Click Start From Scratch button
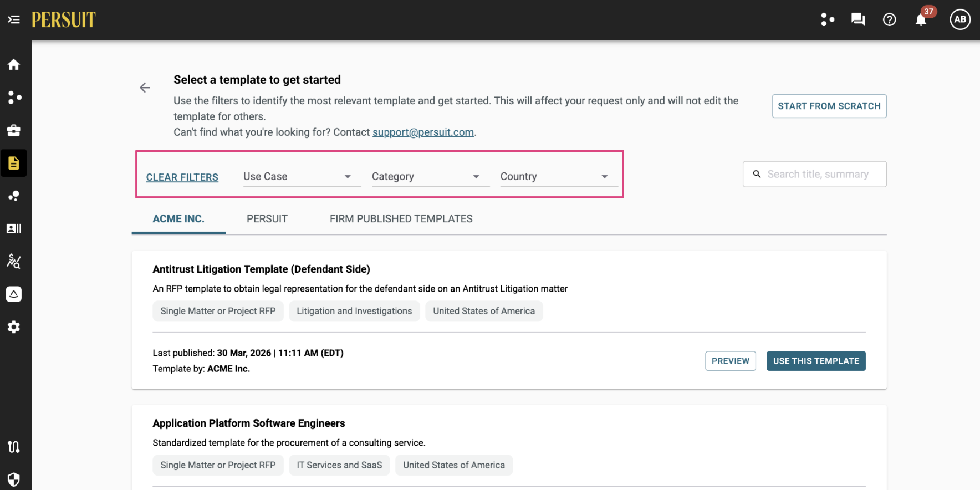The width and height of the screenshot is (980, 490). point(829,106)
